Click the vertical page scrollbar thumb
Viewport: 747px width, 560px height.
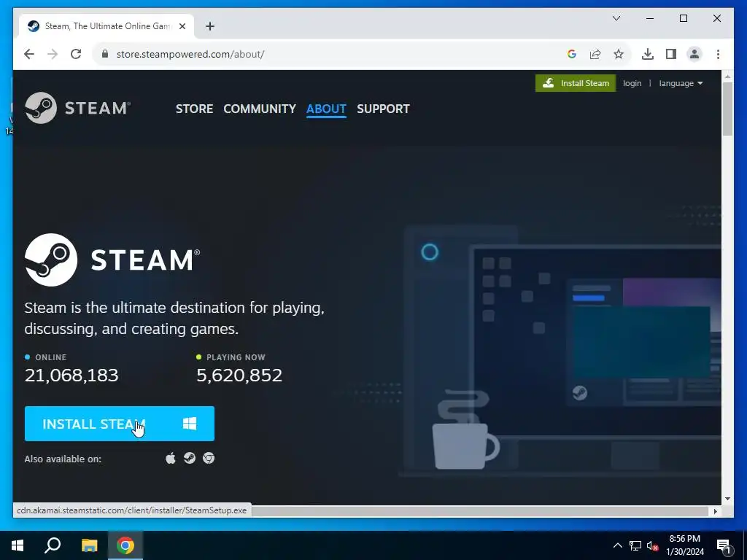click(727, 109)
